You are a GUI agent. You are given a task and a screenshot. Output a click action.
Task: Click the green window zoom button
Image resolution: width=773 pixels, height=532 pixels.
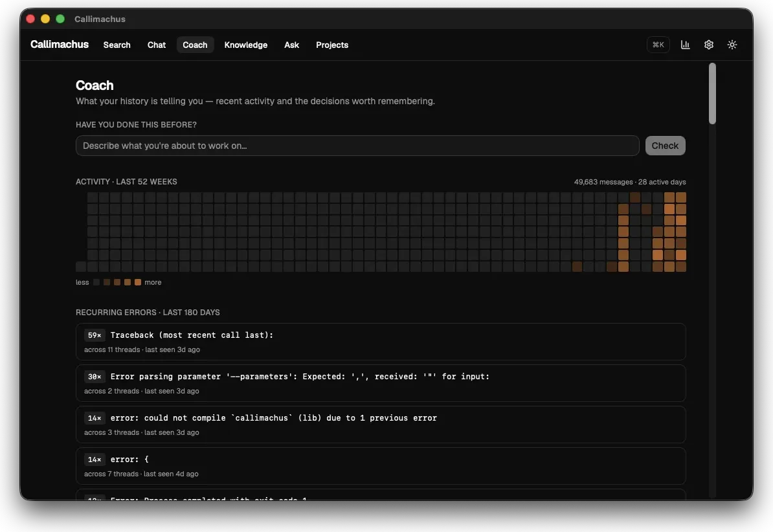[x=60, y=19]
